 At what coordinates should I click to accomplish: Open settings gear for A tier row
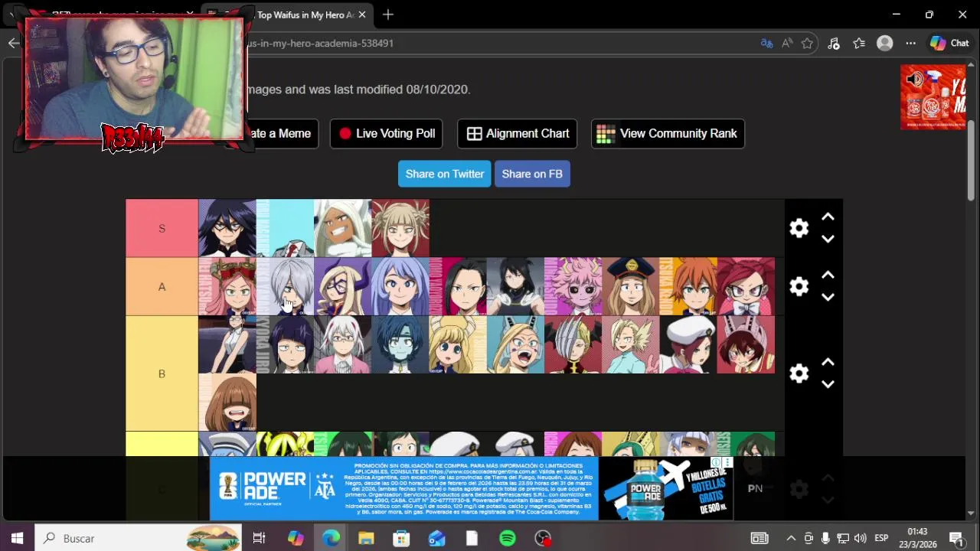(799, 286)
